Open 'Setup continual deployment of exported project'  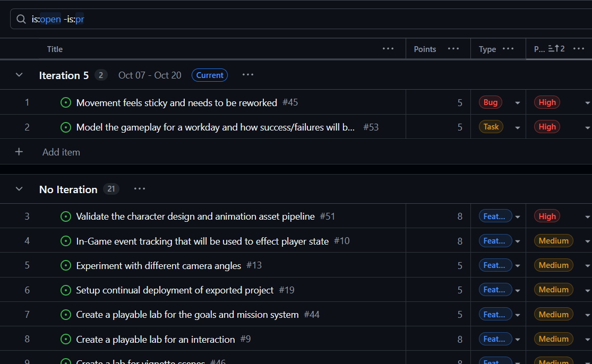click(175, 290)
